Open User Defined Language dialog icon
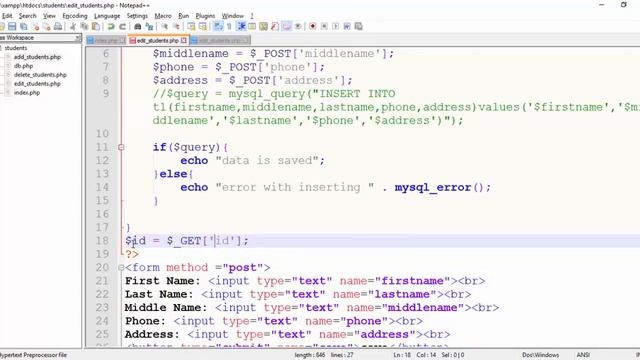This screenshot has width=640, height=360. point(252,27)
